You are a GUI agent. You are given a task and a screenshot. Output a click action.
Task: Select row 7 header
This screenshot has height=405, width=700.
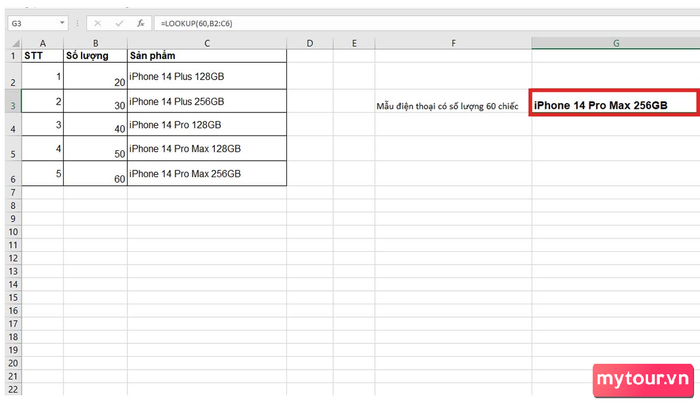pos(13,192)
